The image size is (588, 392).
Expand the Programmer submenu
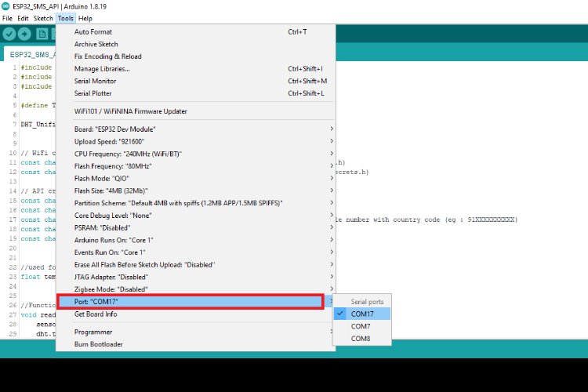pos(196,332)
